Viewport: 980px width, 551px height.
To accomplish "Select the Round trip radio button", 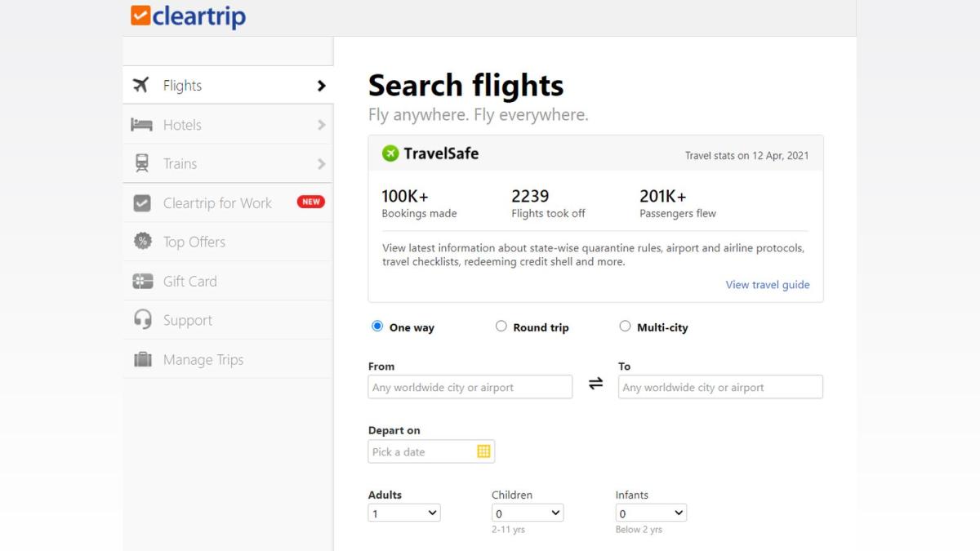I will point(501,325).
